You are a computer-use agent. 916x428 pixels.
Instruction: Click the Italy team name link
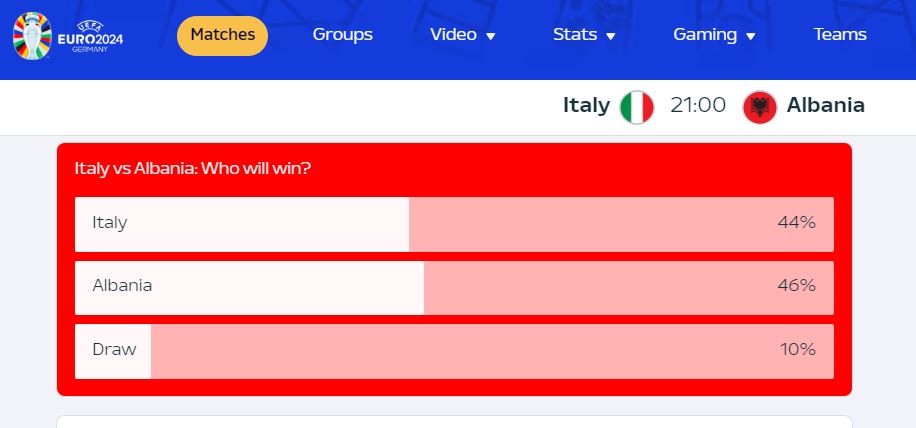pyautogui.click(x=586, y=106)
